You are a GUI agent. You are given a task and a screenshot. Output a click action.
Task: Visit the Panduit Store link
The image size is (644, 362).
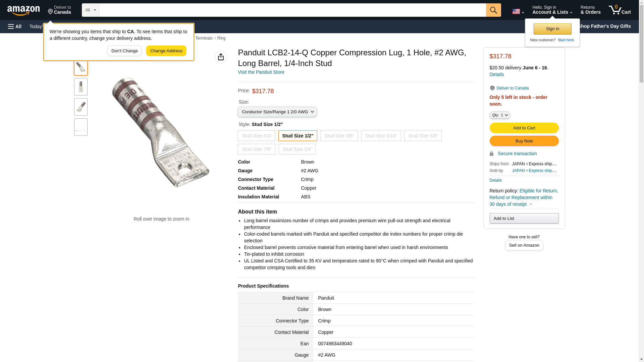tap(261, 72)
